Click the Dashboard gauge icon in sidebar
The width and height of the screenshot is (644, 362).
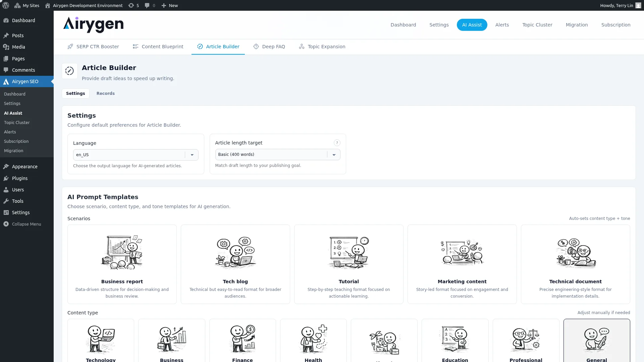click(x=6, y=20)
